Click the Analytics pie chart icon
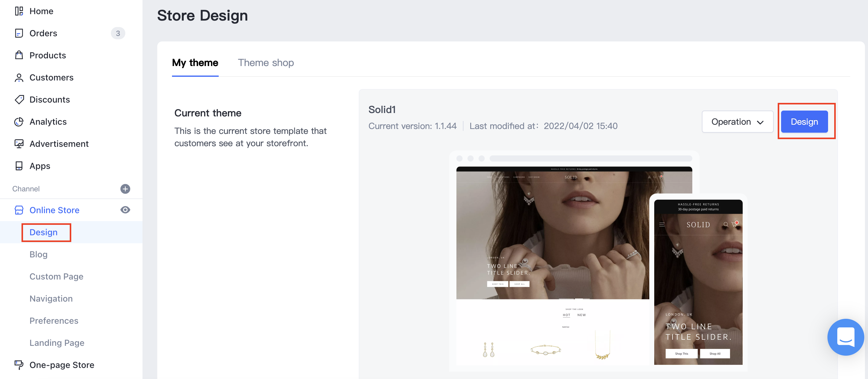The width and height of the screenshot is (868, 379). click(19, 122)
